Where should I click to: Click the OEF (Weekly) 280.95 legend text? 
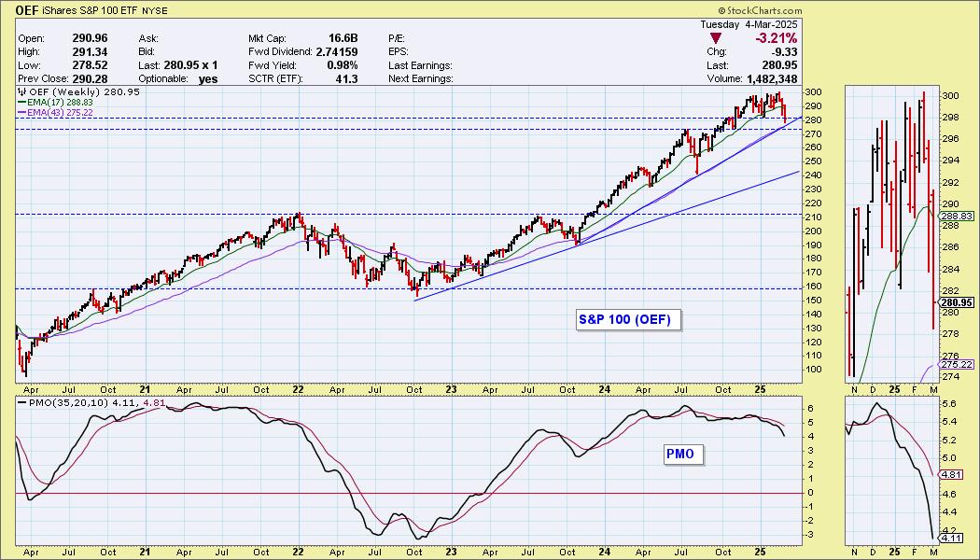point(82,91)
